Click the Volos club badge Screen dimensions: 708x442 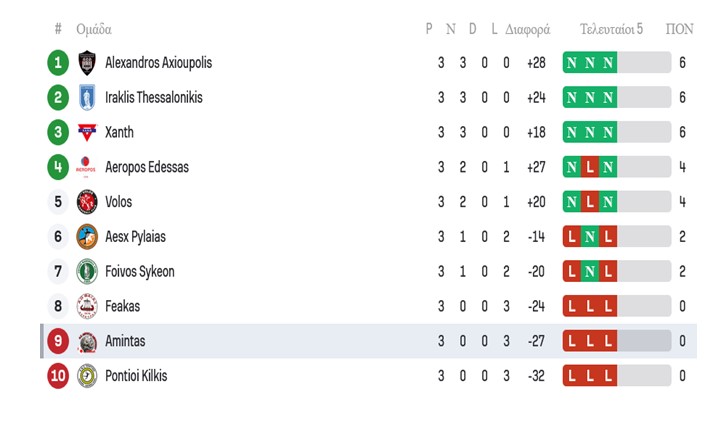tap(87, 202)
